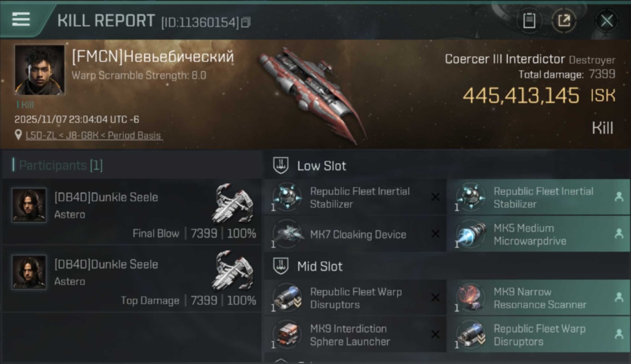Open the hamburger menu

point(21,19)
